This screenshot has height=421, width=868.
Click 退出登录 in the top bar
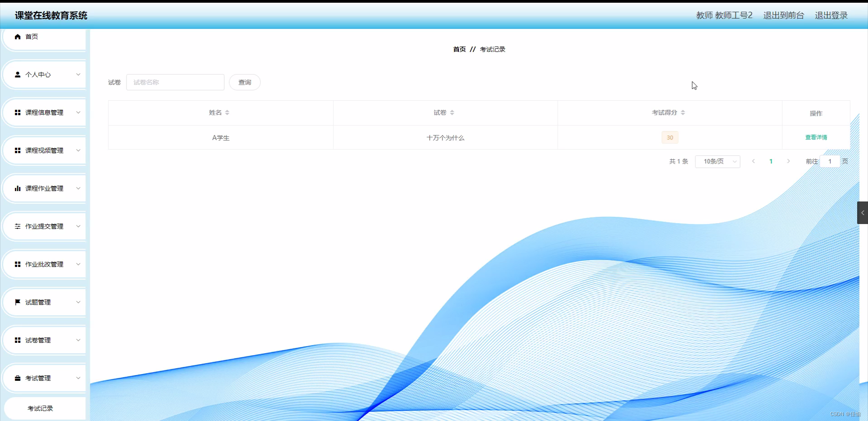pos(831,15)
